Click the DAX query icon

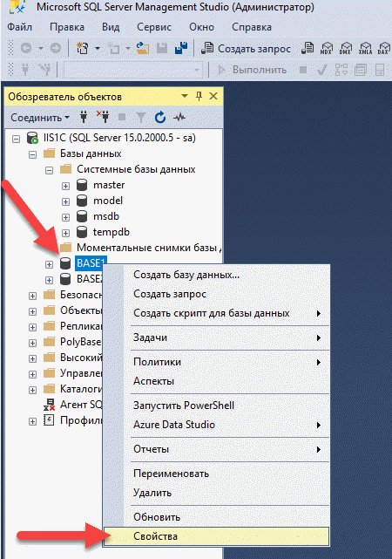click(x=384, y=48)
